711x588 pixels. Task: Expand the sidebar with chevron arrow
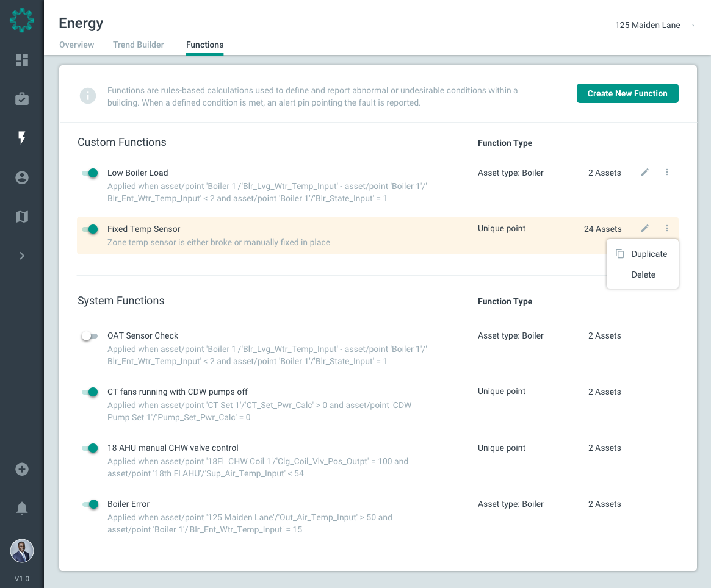click(22, 256)
